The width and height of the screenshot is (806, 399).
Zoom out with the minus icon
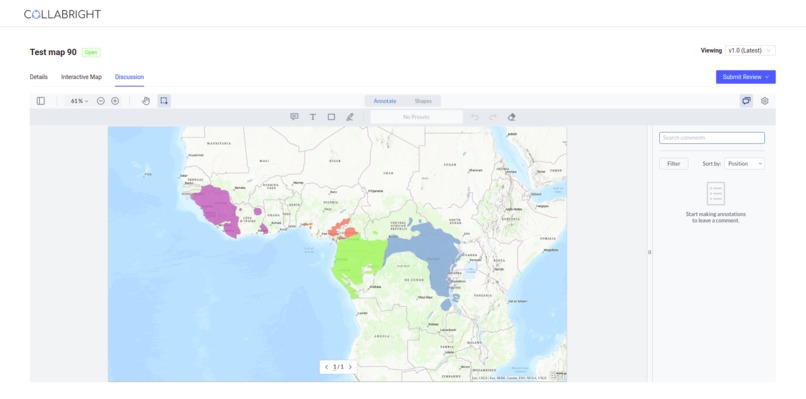tap(101, 101)
